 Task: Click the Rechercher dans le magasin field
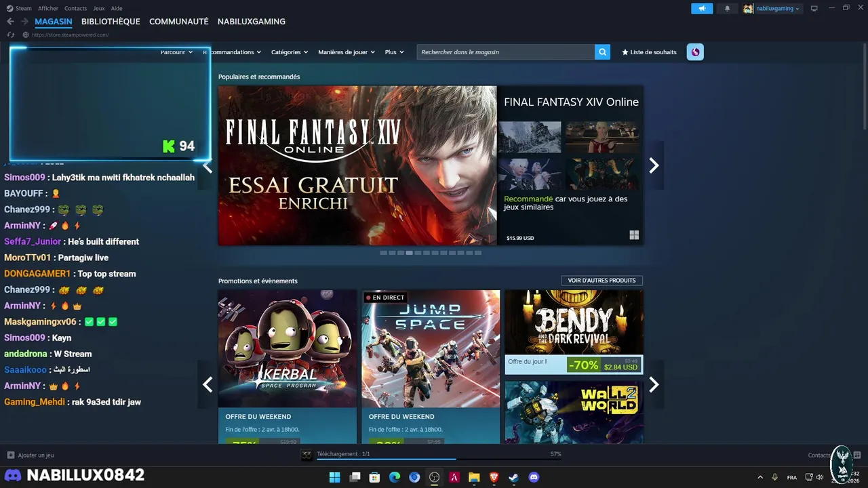(506, 52)
